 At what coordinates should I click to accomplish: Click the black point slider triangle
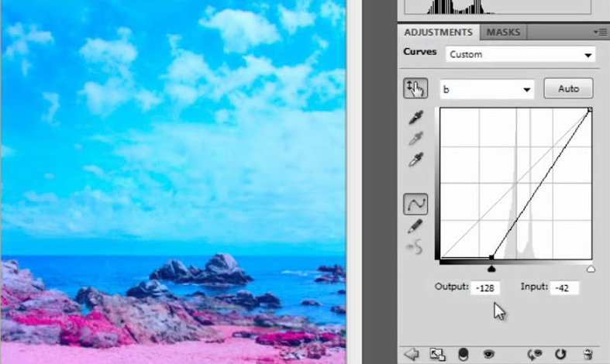click(491, 269)
